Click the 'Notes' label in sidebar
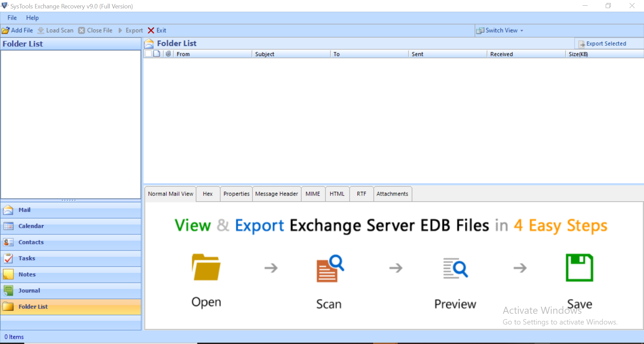This screenshot has height=344, width=644. pos(27,274)
